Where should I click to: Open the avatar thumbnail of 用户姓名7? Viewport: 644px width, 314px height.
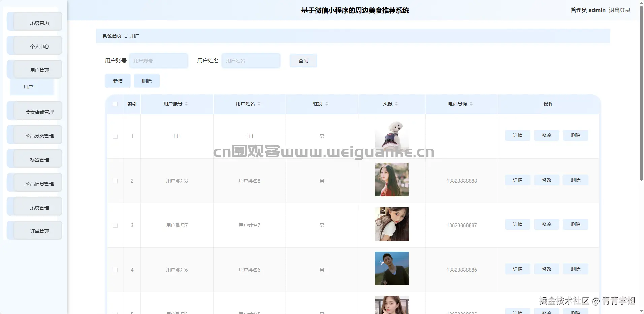click(392, 224)
